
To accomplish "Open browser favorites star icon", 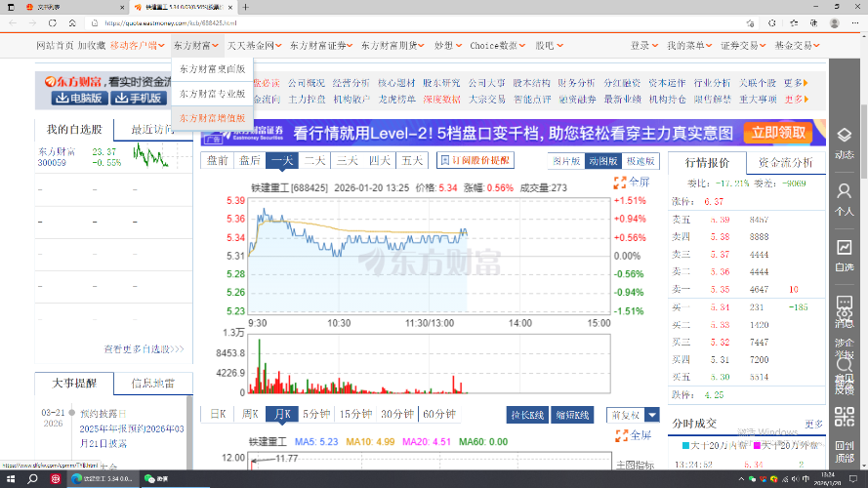I will (x=794, y=23).
